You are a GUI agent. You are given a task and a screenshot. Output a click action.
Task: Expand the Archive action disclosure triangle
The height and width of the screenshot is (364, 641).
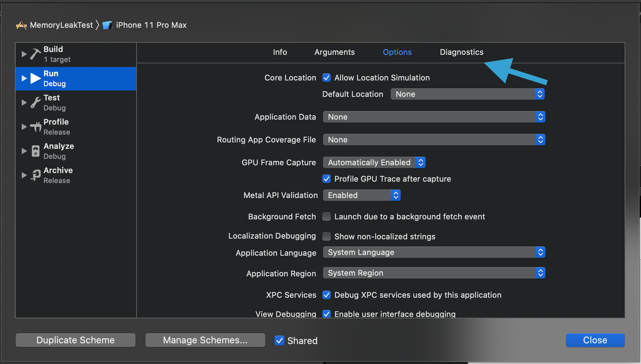(x=24, y=175)
